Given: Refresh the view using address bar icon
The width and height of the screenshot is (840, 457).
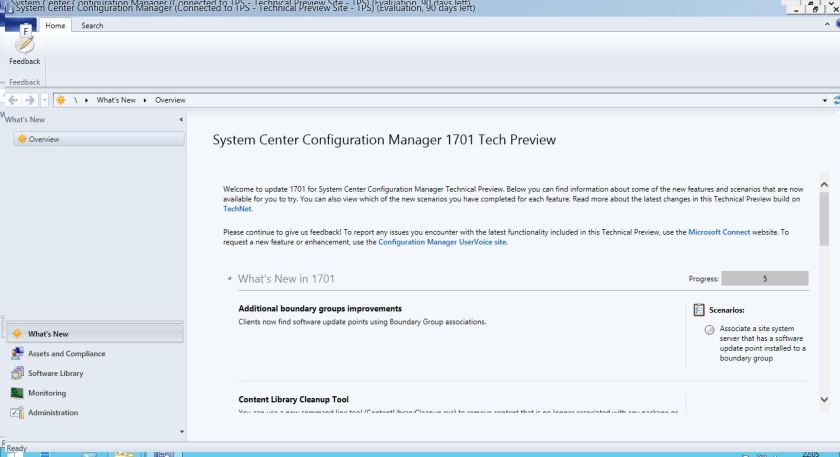Looking at the screenshot, I should [x=836, y=100].
